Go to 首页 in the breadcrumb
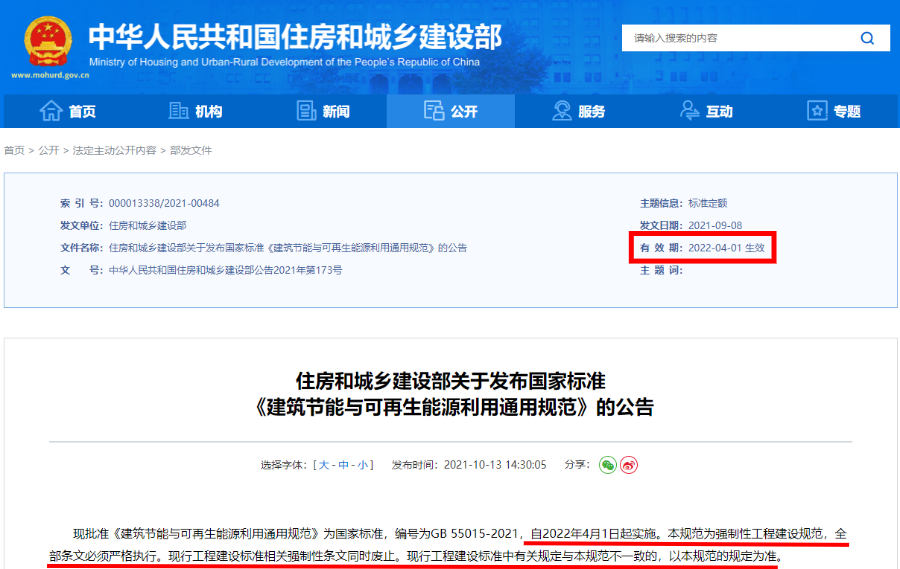Image resolution: width=900 pixels, height=569 pixels. coord(14,150)
